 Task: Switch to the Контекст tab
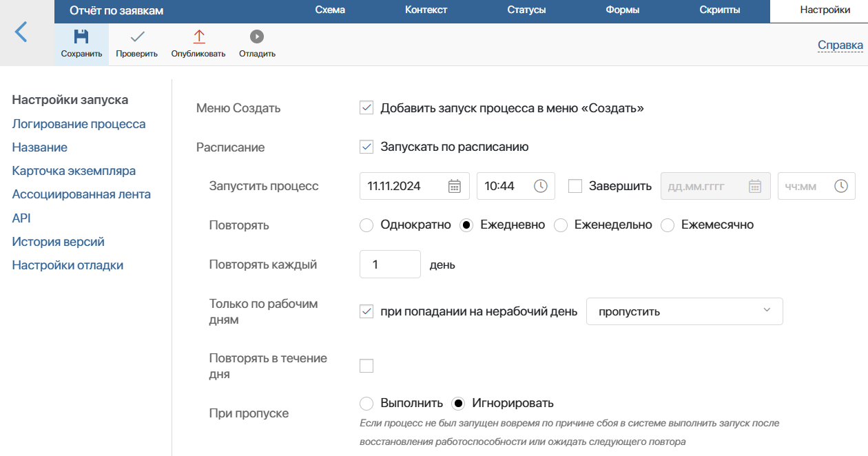[x=426, y=10]
